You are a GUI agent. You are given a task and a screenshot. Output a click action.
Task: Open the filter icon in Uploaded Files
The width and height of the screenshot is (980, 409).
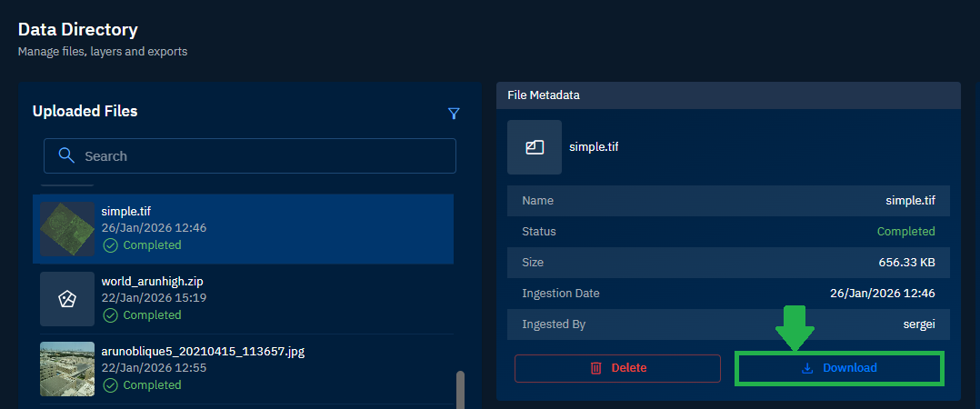pos(454,113)
